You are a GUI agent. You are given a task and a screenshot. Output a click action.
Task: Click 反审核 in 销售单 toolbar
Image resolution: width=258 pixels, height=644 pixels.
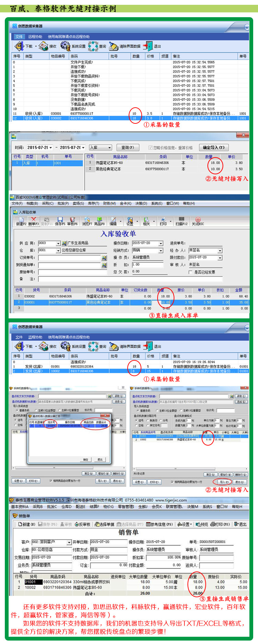click(x=82, y=524)
